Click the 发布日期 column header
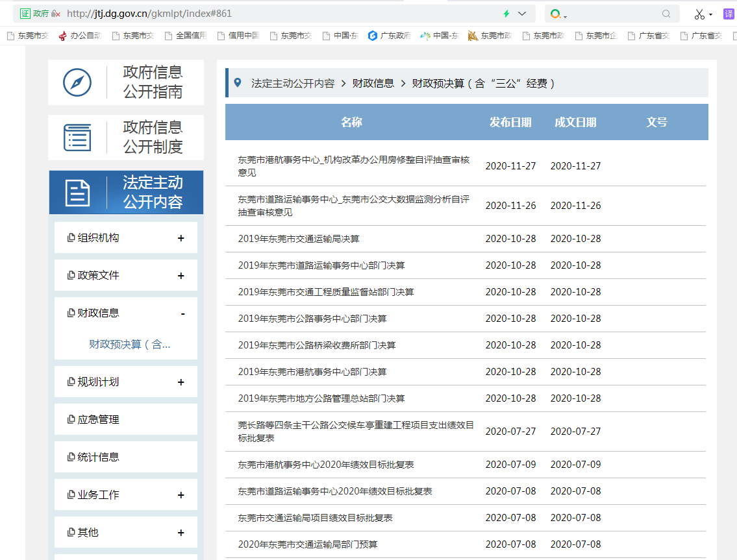 (510, 122)
